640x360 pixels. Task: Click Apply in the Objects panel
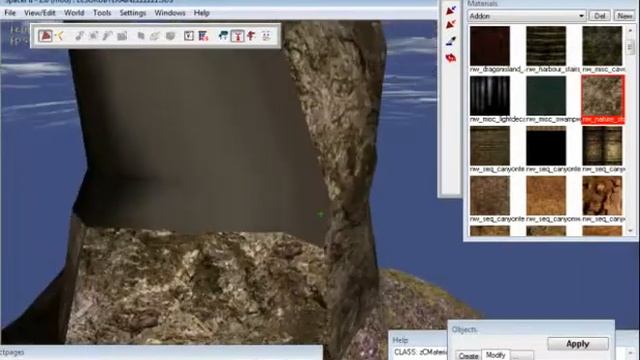pos(578,344)
